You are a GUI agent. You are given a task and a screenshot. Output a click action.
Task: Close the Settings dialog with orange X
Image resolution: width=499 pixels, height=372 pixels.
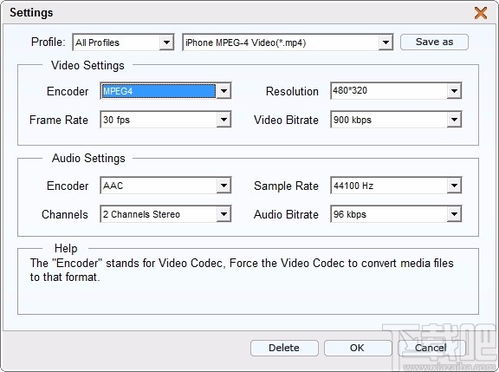click(481, 13)
